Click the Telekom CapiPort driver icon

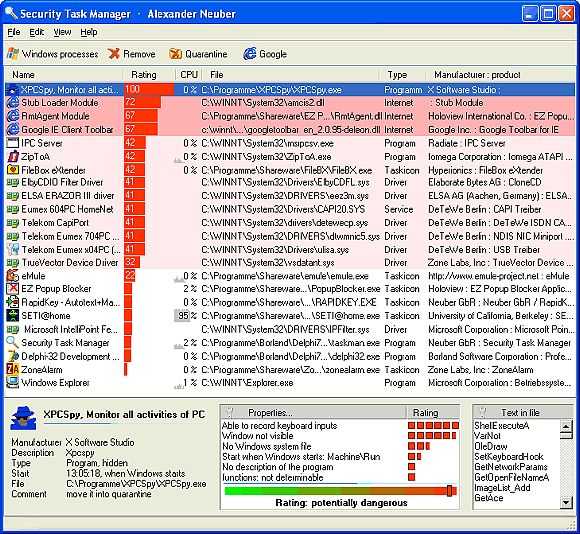(13, 223)
